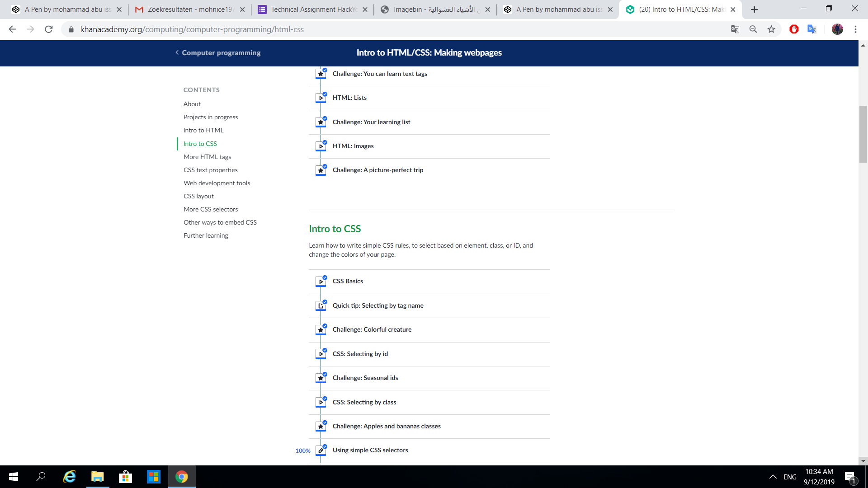868x488 pixels.
Task: Click the star icon beside Apples and bananas classes
Action: pyautogui.click(x=321, y=426)
